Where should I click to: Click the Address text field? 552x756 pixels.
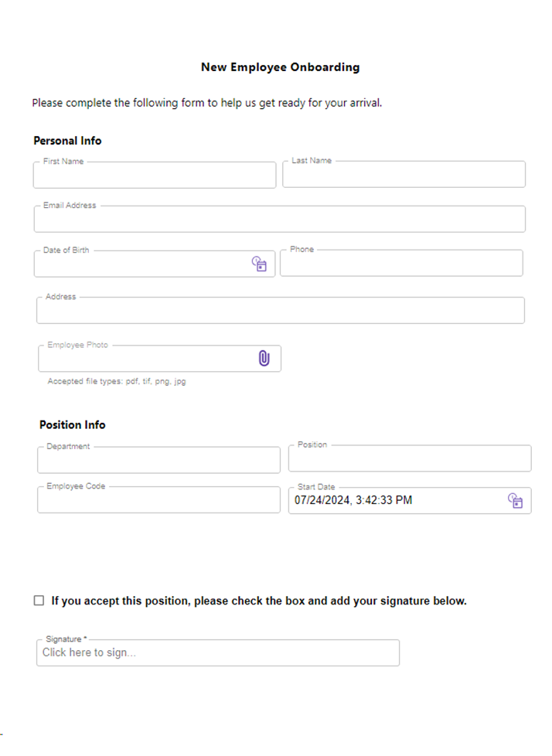click(x=281, y=310)
